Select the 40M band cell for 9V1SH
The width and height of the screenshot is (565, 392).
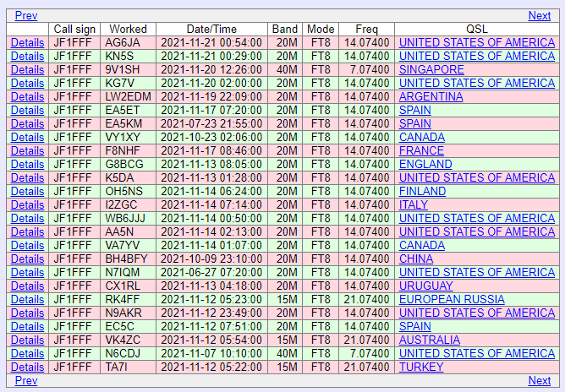[x=287, y=69]
